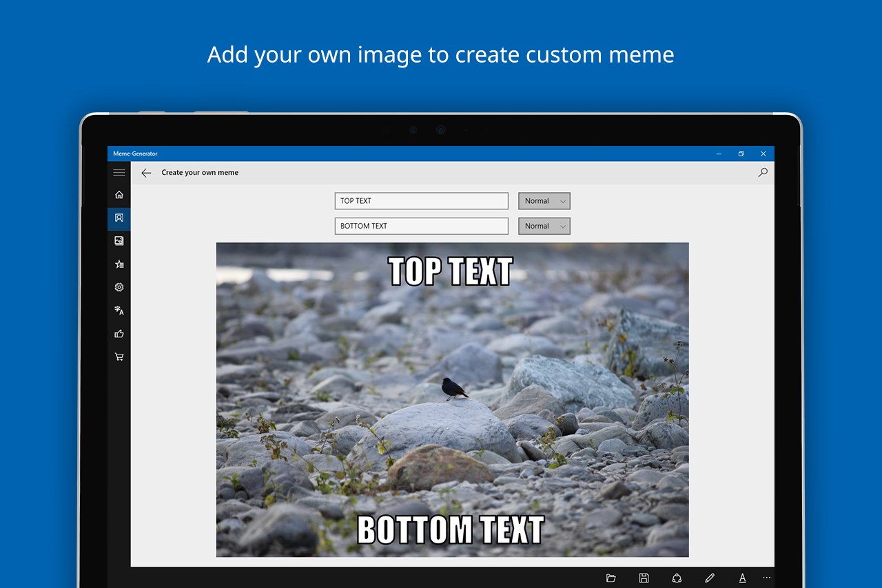Expand the more options ellipsis menu

[766, 578]
